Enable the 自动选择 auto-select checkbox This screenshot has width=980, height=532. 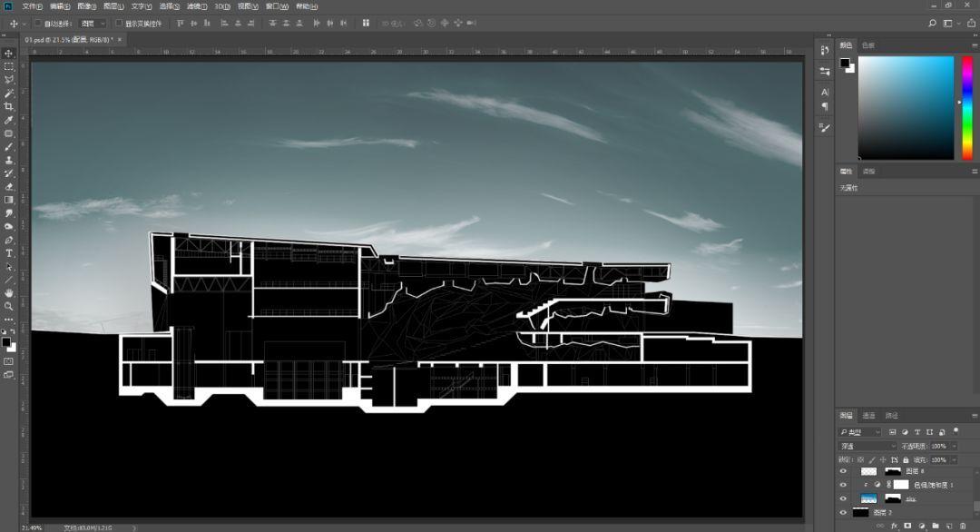[37, 23]
